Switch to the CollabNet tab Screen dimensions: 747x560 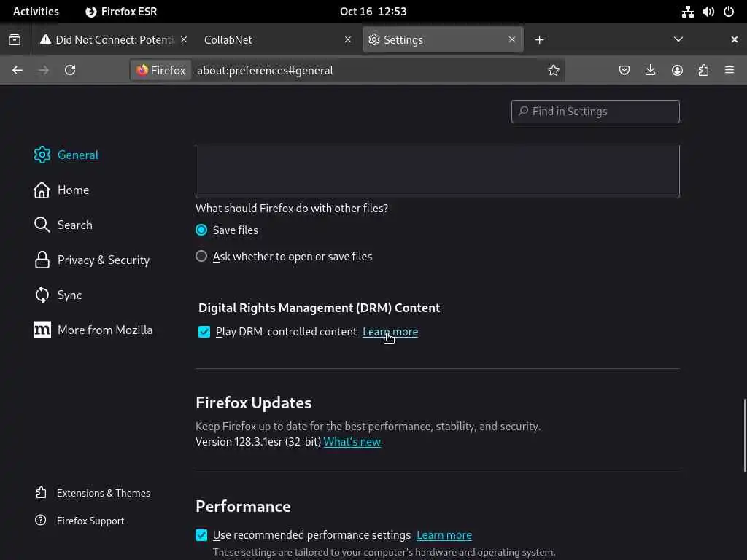pos(270,39)
